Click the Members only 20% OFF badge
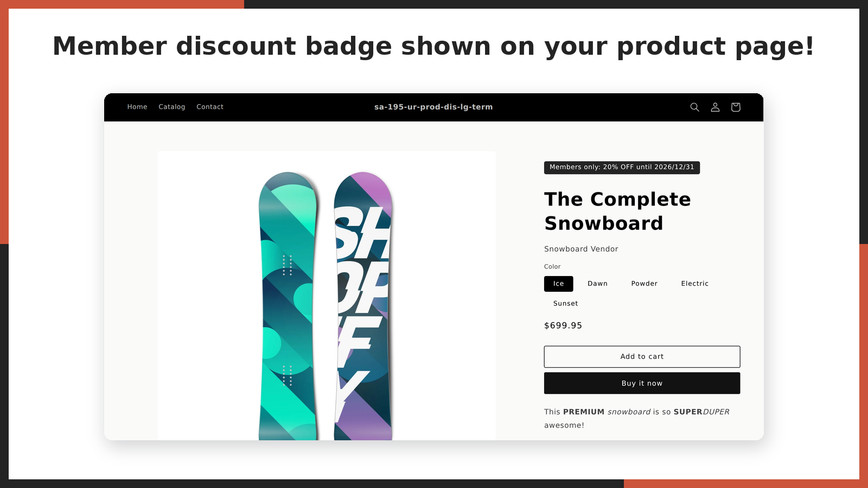Viewport: 868px width, 488px height. pyautogui.click(x=622, y=168)
